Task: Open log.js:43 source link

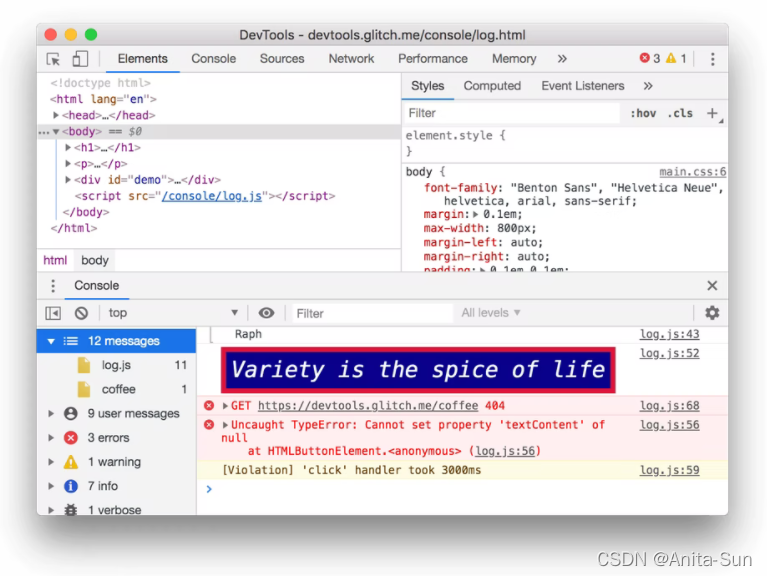Action: [x=670, y=334]
